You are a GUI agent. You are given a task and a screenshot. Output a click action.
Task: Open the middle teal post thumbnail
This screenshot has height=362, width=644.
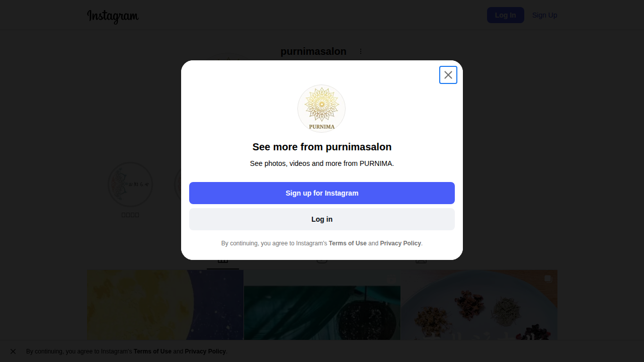[x=322, y=307]
